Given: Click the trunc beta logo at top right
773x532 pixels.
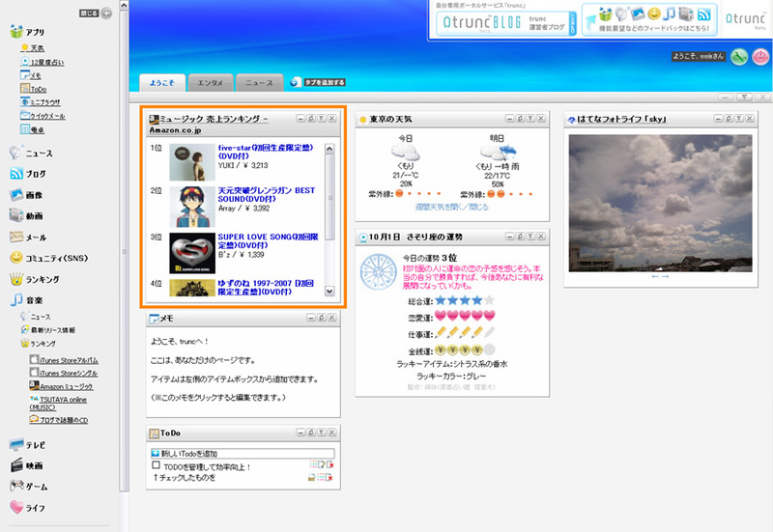Looking at the screenshot, I should [x=745, y=19].
